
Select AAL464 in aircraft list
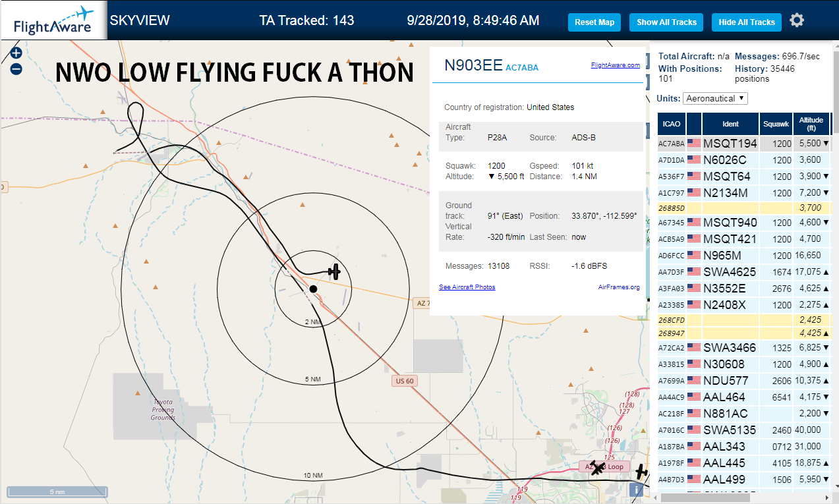point(743,397)
